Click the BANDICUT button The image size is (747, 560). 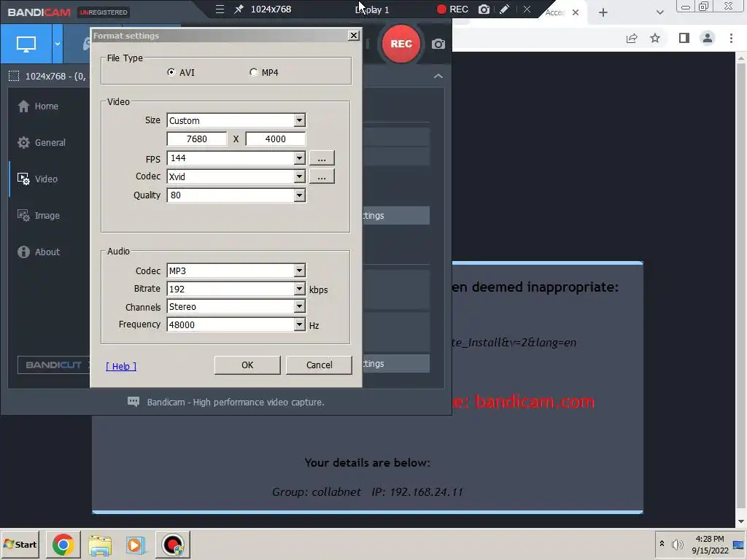point(53,365)
